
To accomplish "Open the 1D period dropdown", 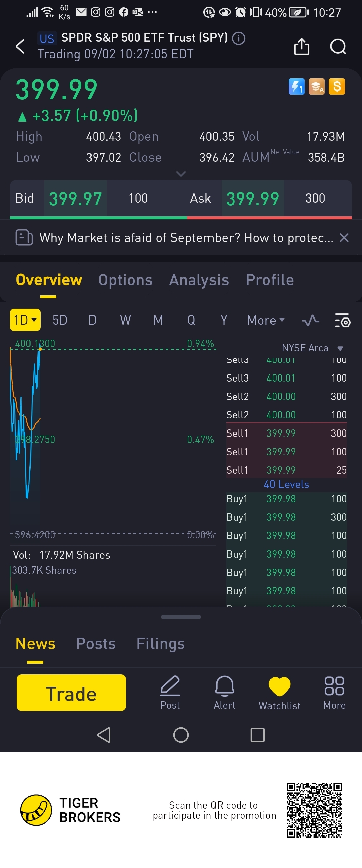I will 25,320.
